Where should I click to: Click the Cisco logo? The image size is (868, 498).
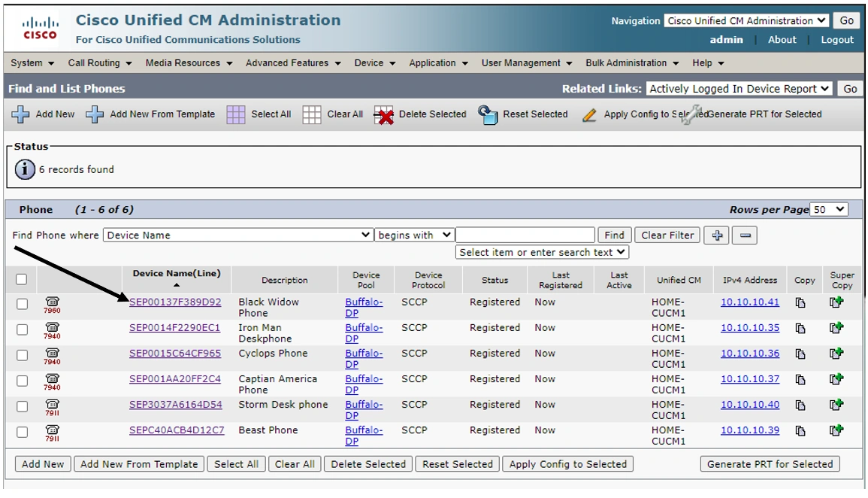40,29
